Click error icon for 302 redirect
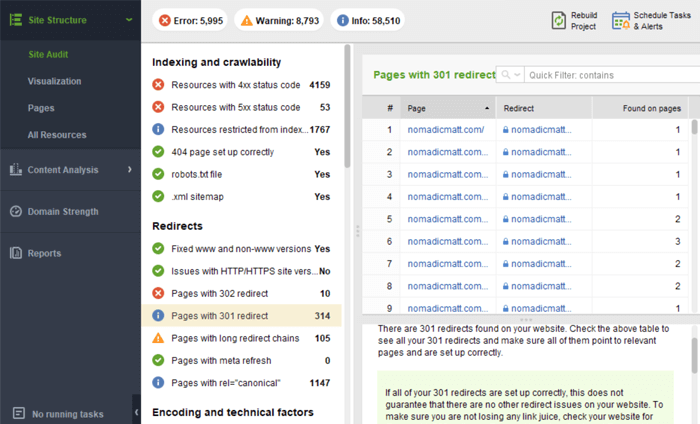700x424 pixels. click(158, 293)
